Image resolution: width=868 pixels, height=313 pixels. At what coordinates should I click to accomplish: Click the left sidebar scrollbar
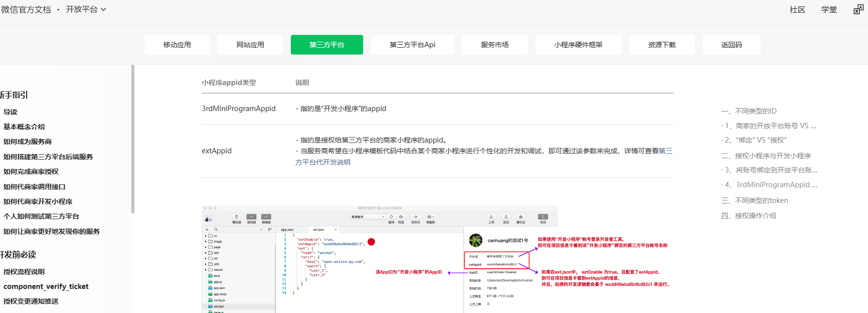[133, 139]
